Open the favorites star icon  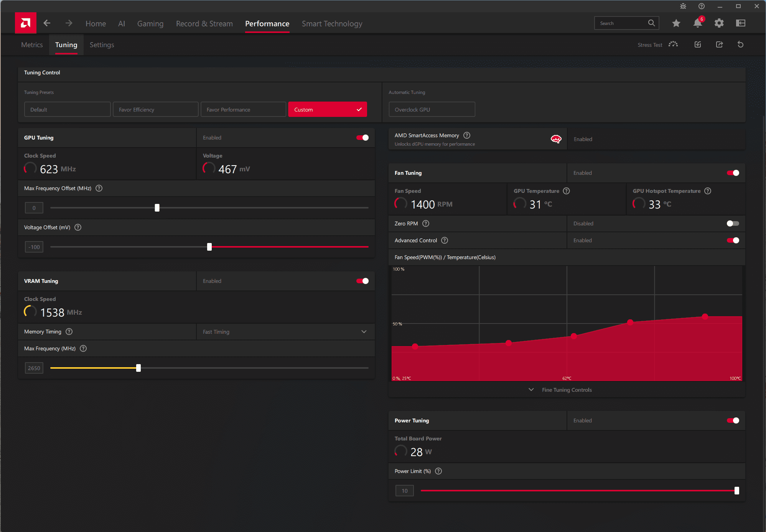coord(676,23)
